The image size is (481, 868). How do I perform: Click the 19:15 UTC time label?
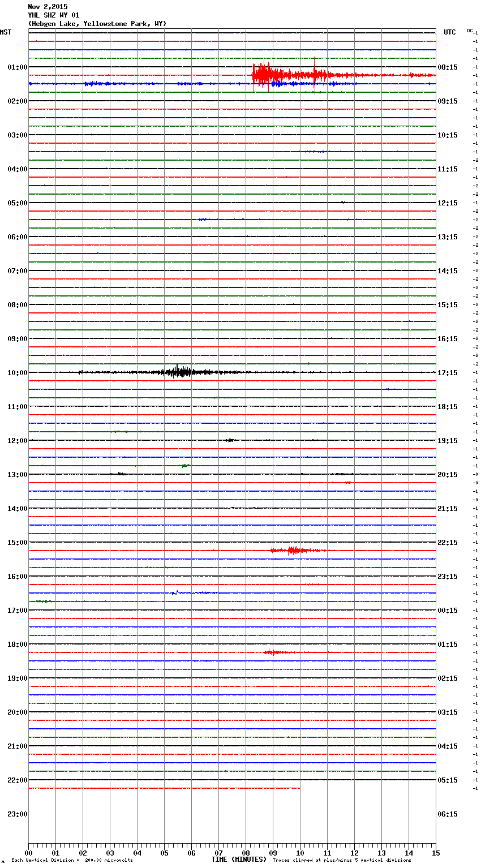coord(448,441)
